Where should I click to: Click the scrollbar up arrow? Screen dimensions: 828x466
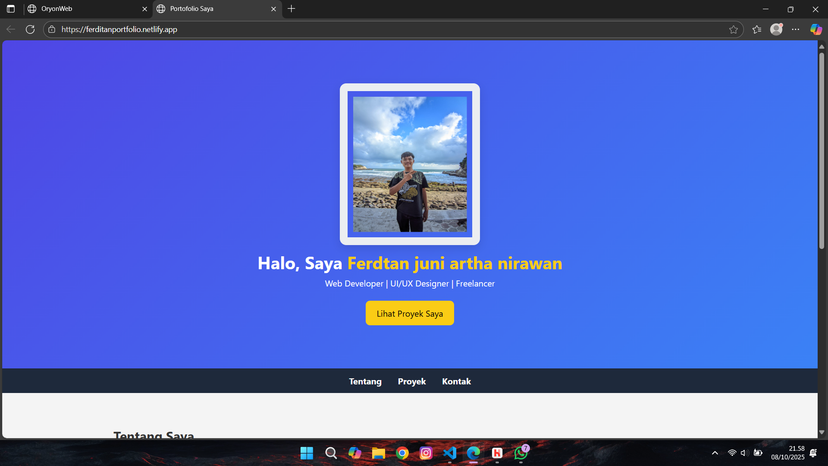tap(822, 46)
